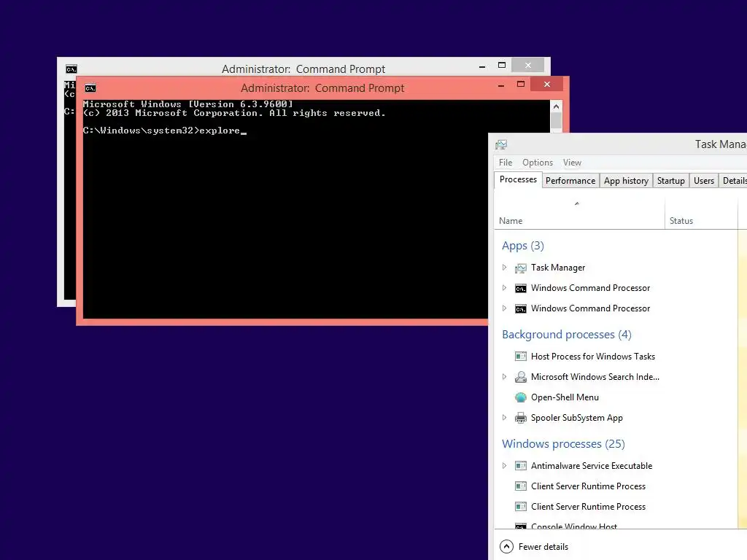Click the Task Manager title bar icon
The width and height of the screenshot is (747, 560).
[501, 144]
